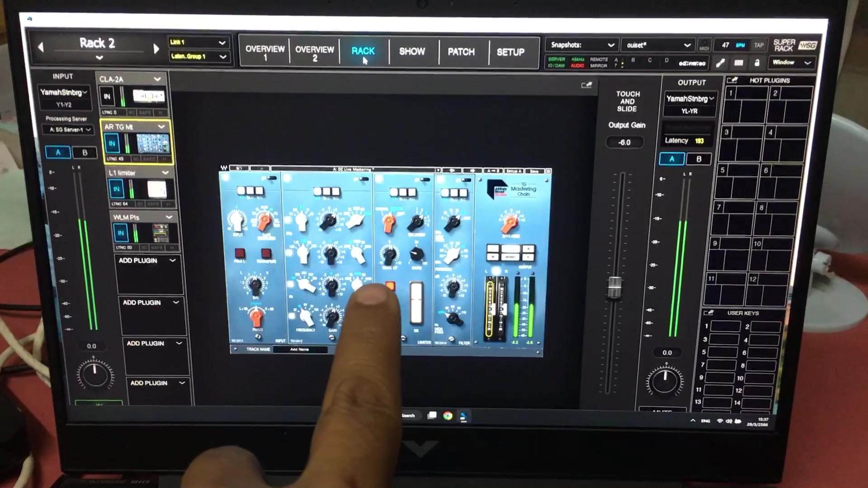Open the SETUP tab
Viewport: 868px width, 488px height.
click(x=511, y=52)
